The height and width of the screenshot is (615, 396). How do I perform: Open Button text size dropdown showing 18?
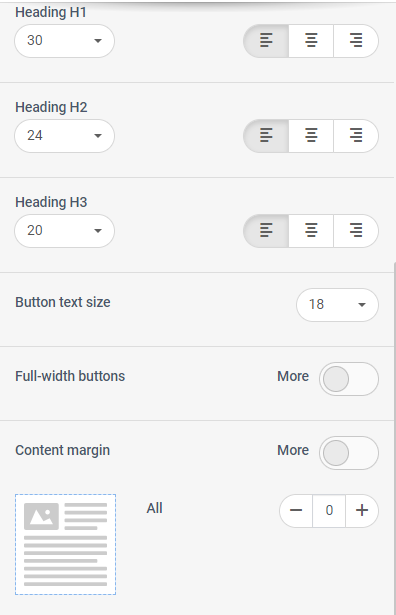[337, 305]
